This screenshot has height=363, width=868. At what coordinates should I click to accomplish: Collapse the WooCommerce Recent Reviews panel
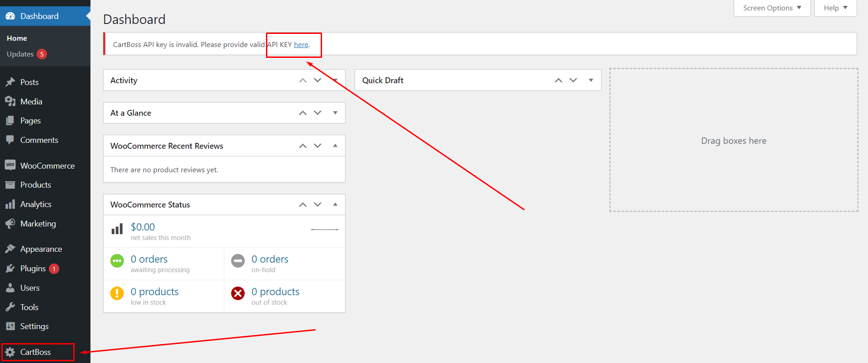point(335,146)
